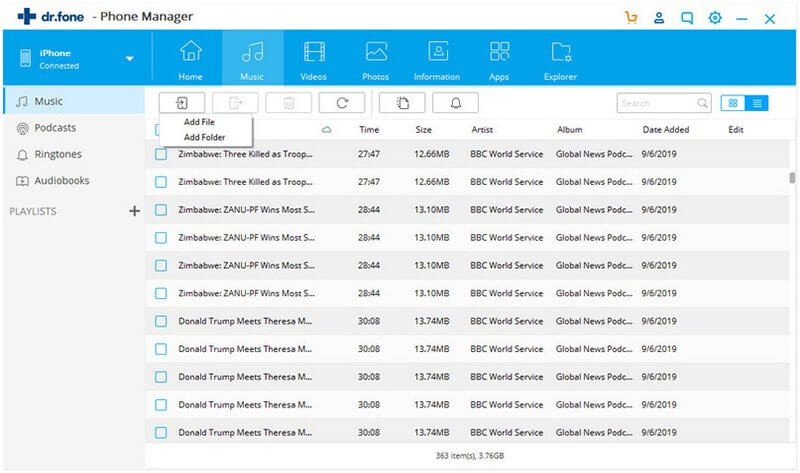The width and height of the screenshot is (800, 473).
Task: Click the refresh toolbar button
Action: pyautogui.click(x=342, y=103)
